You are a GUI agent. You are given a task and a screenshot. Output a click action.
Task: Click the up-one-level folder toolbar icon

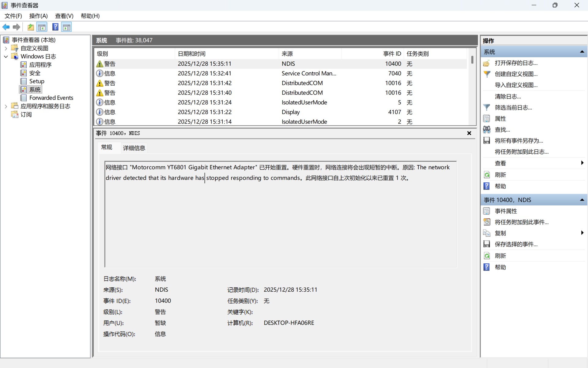(31, 27)
